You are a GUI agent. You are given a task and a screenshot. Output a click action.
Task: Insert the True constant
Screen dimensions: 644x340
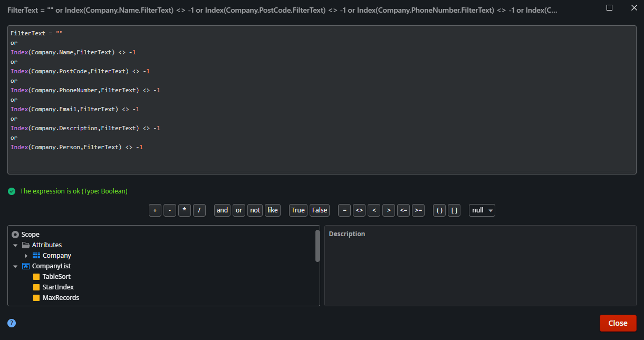click(297, 210)
